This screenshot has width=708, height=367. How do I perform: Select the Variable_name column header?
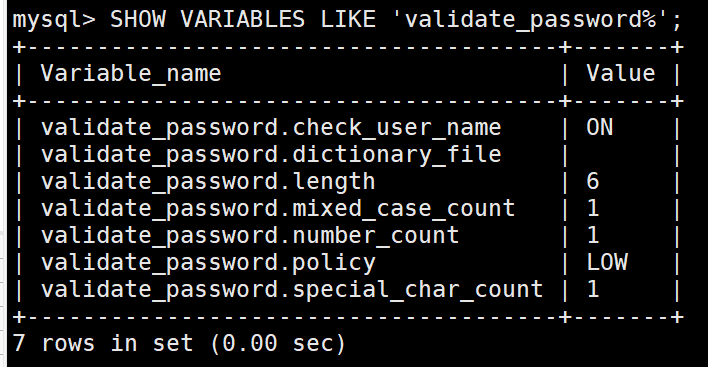coord(131,73)
